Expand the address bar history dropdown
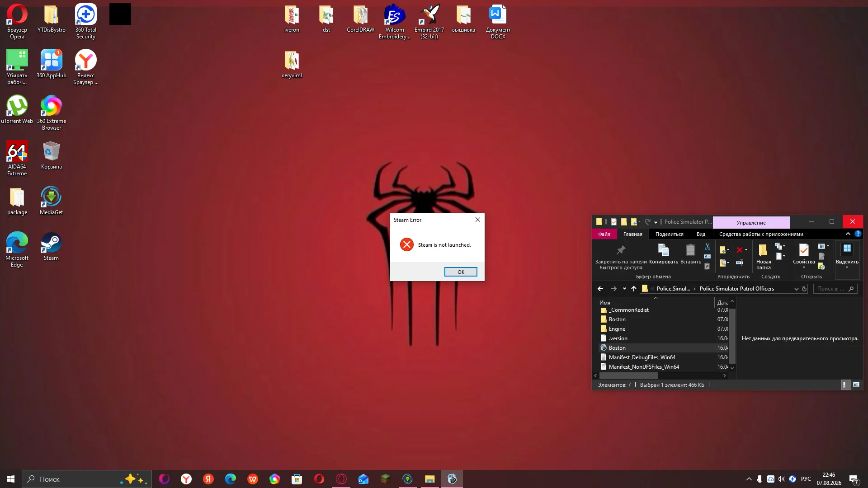The height and width of the screenshot is (488, 868). point(796,289)
